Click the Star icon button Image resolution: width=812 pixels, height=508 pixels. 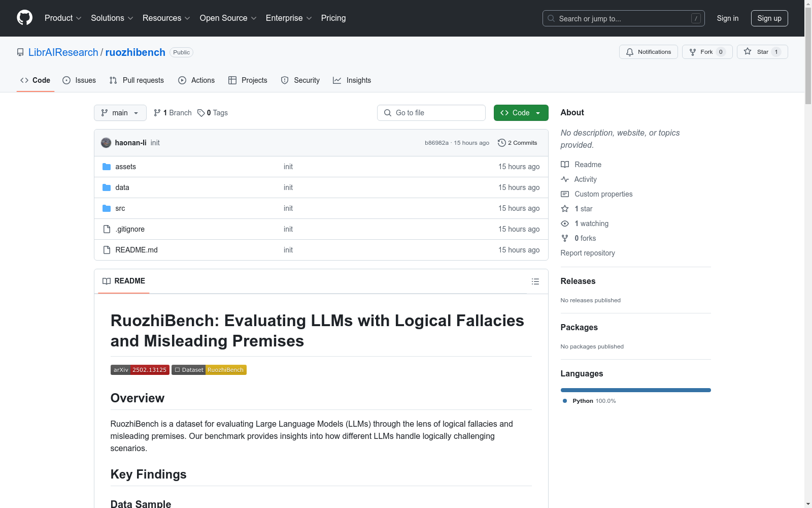[748, 52]
